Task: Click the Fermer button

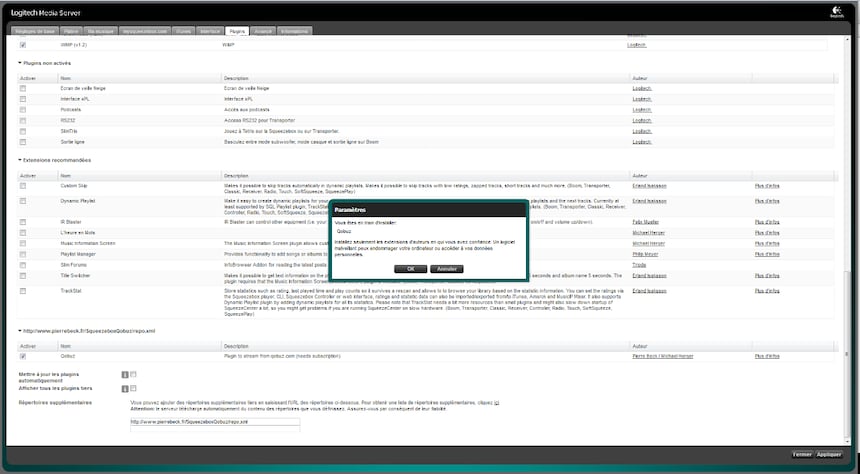Action: point(802,455)
